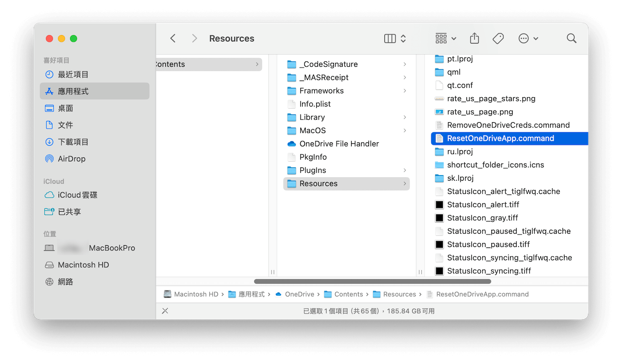
Task: Select StatusIcon_syncing_tiglfwq.cache file
Action: (x=510, y=258)
